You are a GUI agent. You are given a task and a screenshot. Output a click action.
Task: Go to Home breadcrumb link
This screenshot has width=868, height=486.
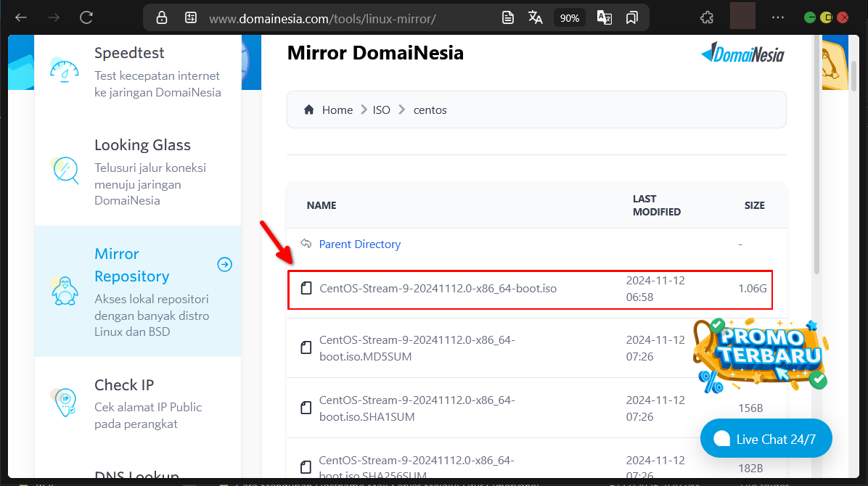click(337, 110)
